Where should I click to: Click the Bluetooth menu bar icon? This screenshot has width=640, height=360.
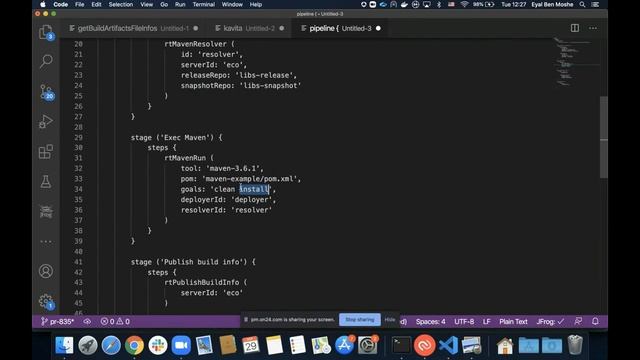pos(439,4)
